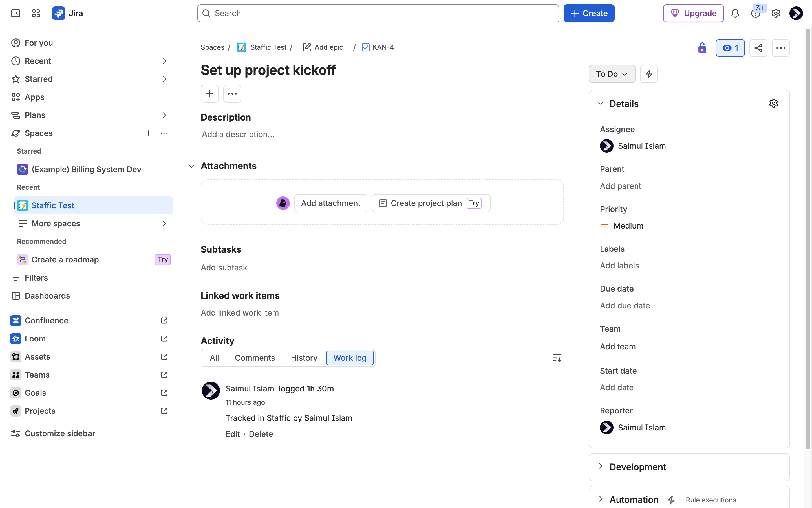The image size is (812, 508).
Task: Collapse the sidebar using the panel icon
Action: pos(16,13)
